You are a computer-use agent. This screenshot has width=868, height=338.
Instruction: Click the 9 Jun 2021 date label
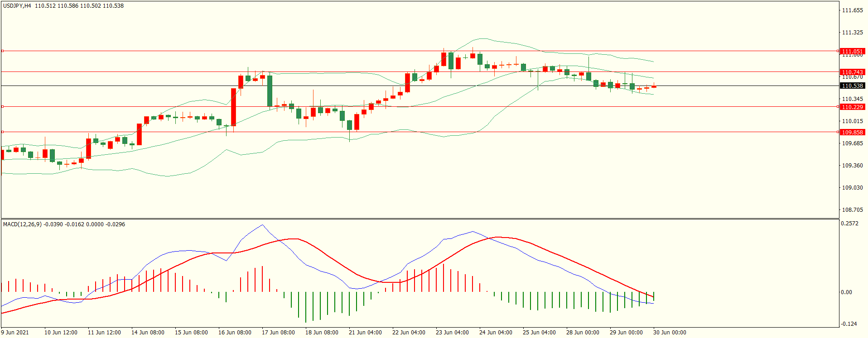[15, 333]
